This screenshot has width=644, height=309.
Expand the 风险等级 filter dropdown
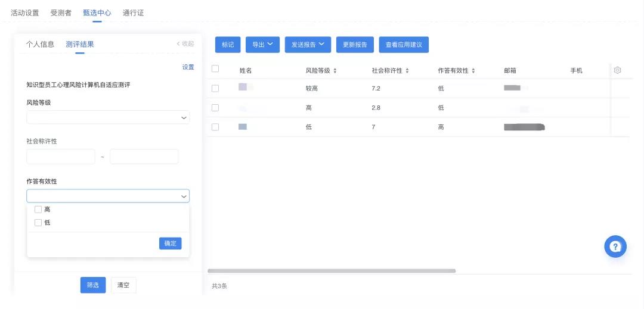tap(108, 117)
